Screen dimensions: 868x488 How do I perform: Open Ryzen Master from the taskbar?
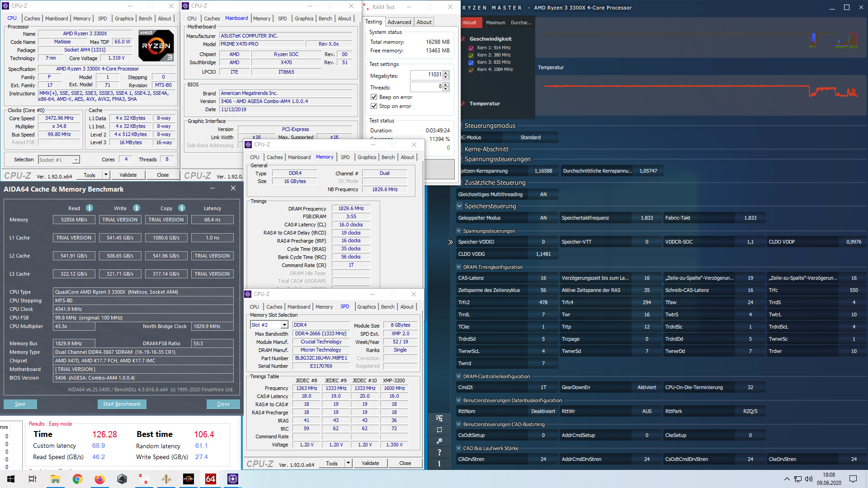point(189,479)
